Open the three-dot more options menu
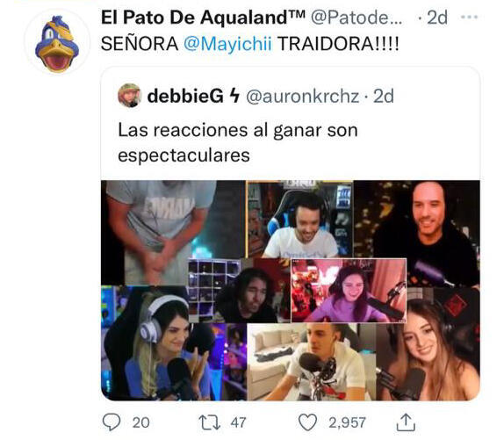Image resolution: width=504 pixels, height=440 pixels. 469,17
